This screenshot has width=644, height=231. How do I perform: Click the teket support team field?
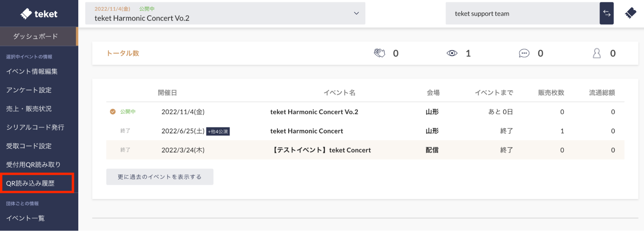pos(523,13)
